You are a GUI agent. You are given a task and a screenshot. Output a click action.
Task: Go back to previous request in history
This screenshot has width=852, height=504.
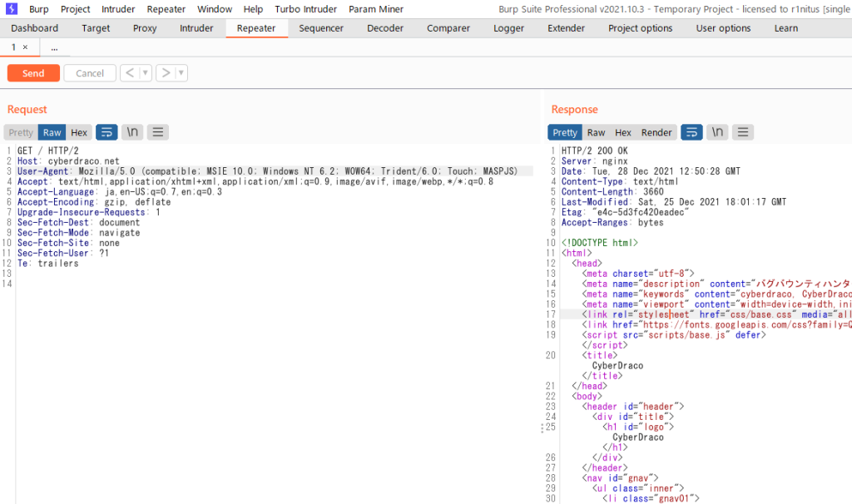pyautogui.click(x=130, y=73)
